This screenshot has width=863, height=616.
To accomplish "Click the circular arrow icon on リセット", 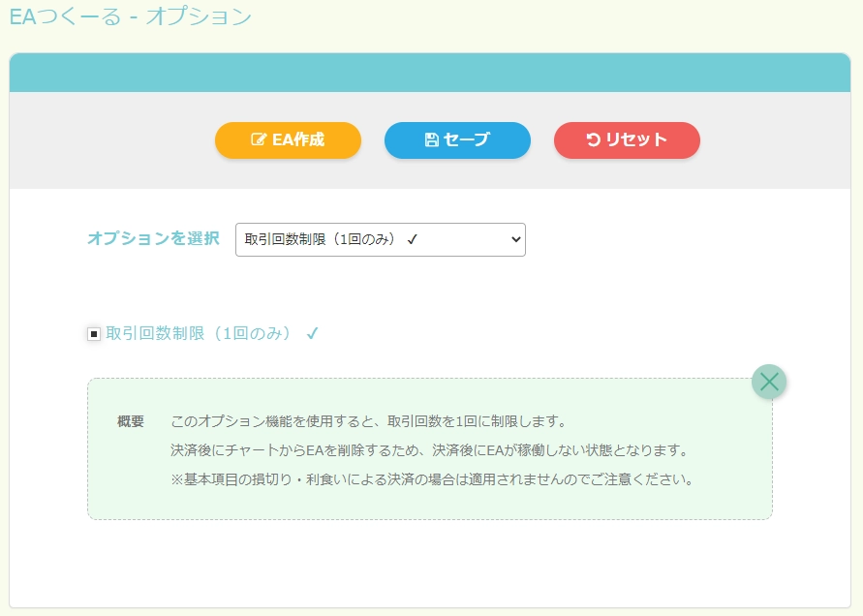I will (593, 139).
